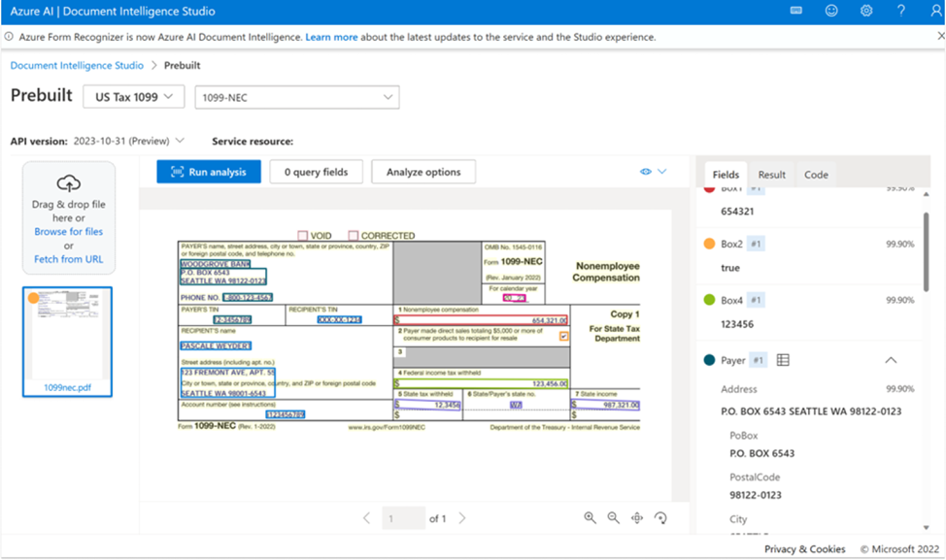Switch to the Result tab
The image size is (946, 560).
(x=771, y=174)
